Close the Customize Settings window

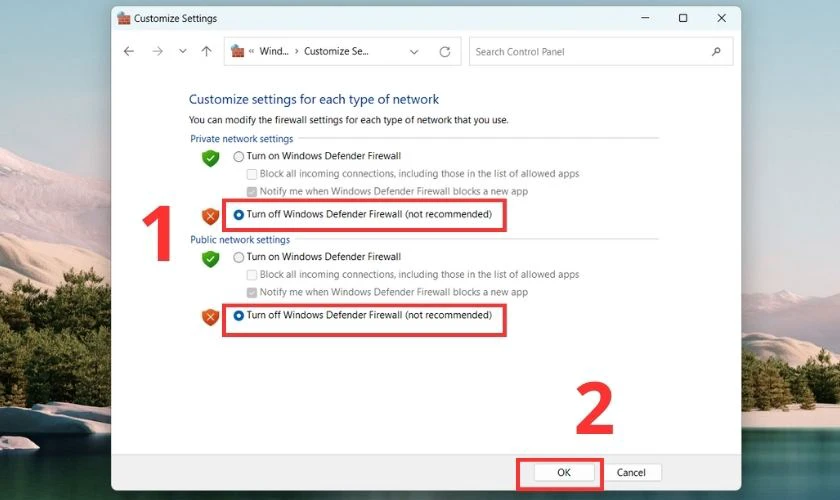pyautogui.click(x=722, y=18)
